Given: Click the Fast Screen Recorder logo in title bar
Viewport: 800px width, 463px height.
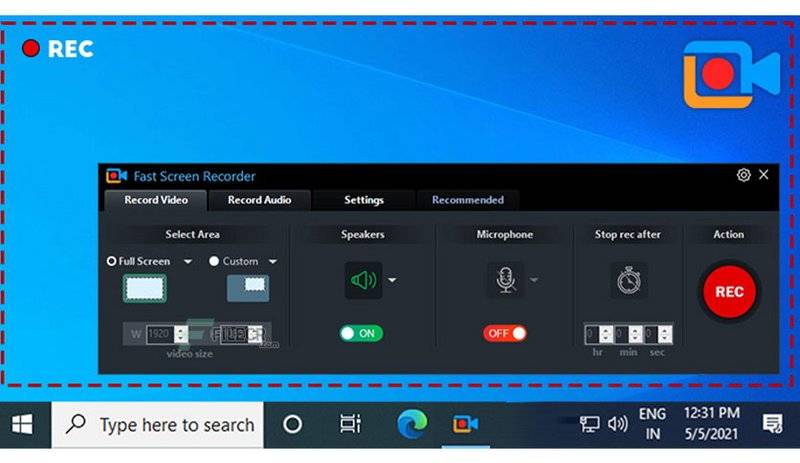Looking at the screenshot, I should pos(116,176).
